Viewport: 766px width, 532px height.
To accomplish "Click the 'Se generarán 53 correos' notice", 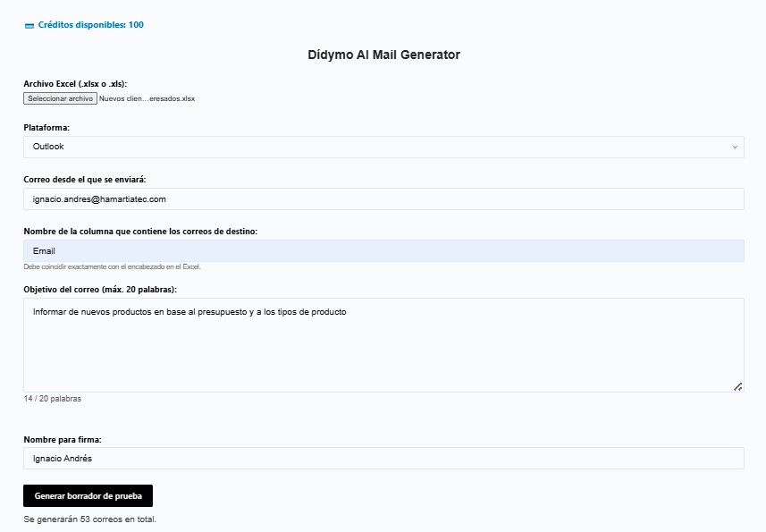I will [x=90, y=519].
